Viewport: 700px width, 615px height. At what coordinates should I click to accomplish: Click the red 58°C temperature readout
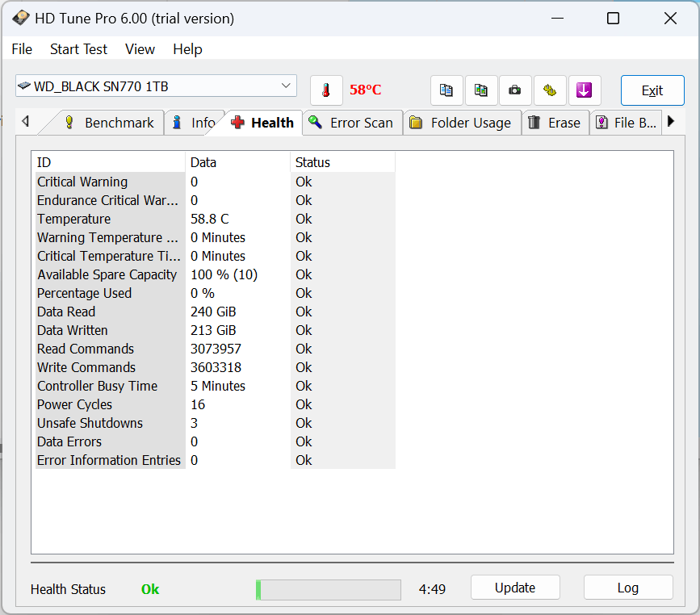coord(365,90)
